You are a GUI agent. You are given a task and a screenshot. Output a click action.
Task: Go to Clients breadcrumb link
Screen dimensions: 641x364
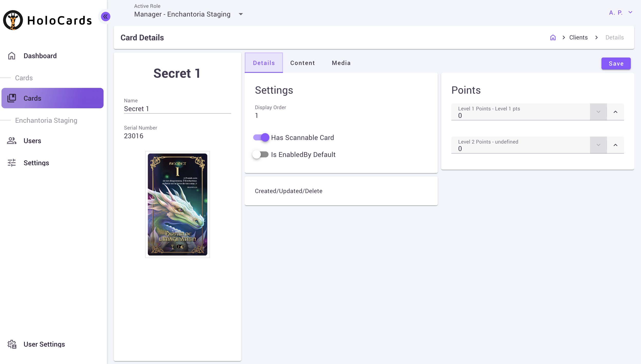[578, 38]
